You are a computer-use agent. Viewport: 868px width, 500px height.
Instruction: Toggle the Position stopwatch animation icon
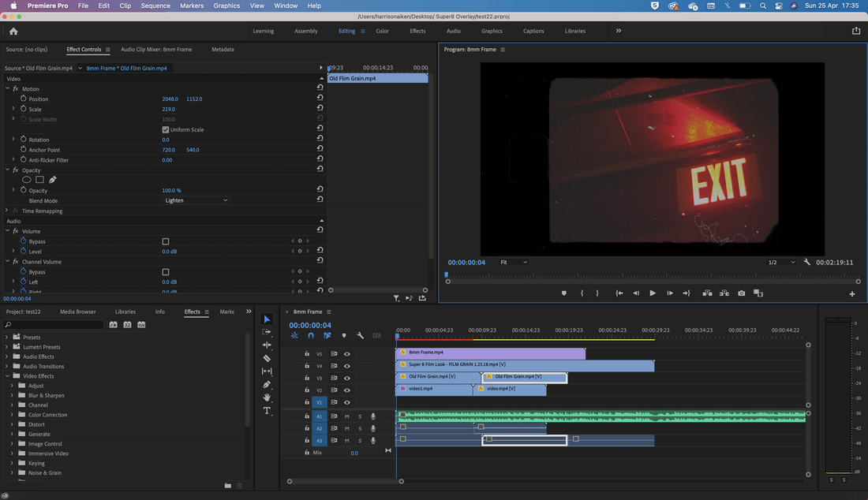[23, 99]
